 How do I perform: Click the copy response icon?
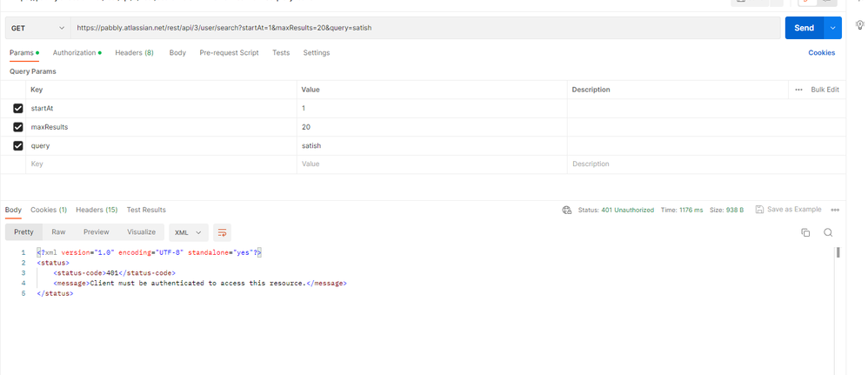(x=805, y=232)
